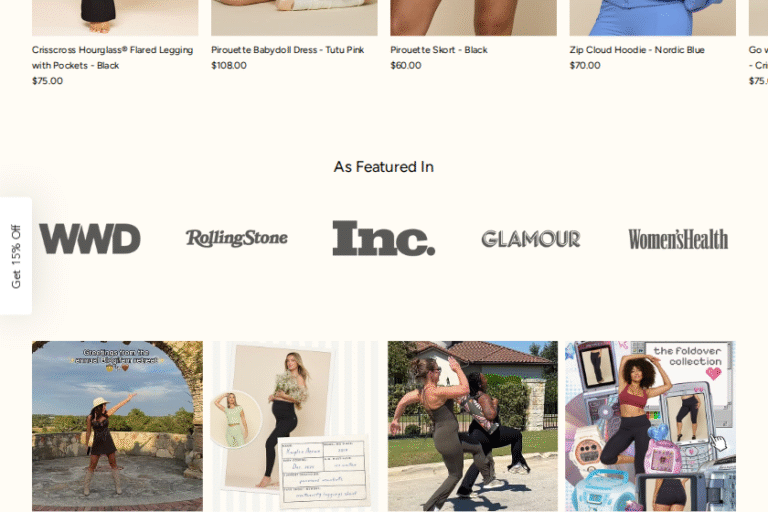Image resolution: width=768 pixels, height=512 pixels.
Task: Open the two women dancing post thumbnail
Action: (x=473, y=426)
